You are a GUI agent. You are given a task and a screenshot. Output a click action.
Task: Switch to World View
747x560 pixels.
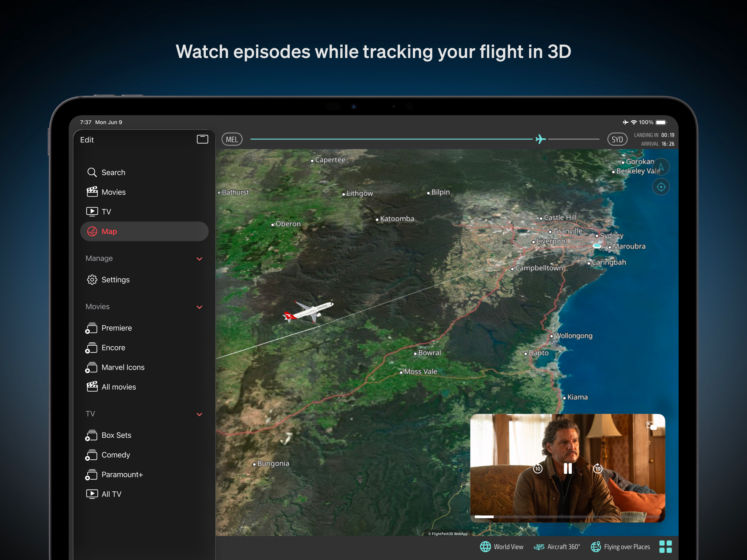tap(501, 547)
